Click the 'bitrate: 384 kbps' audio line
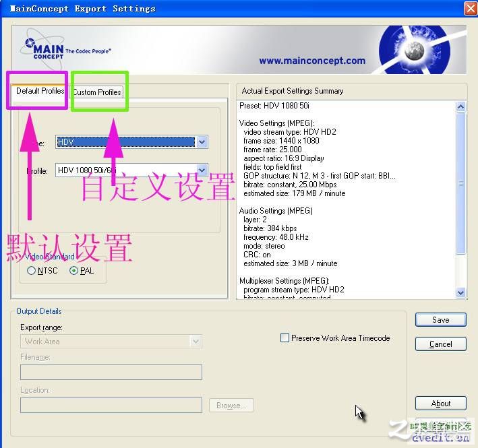 click(270, 228)
